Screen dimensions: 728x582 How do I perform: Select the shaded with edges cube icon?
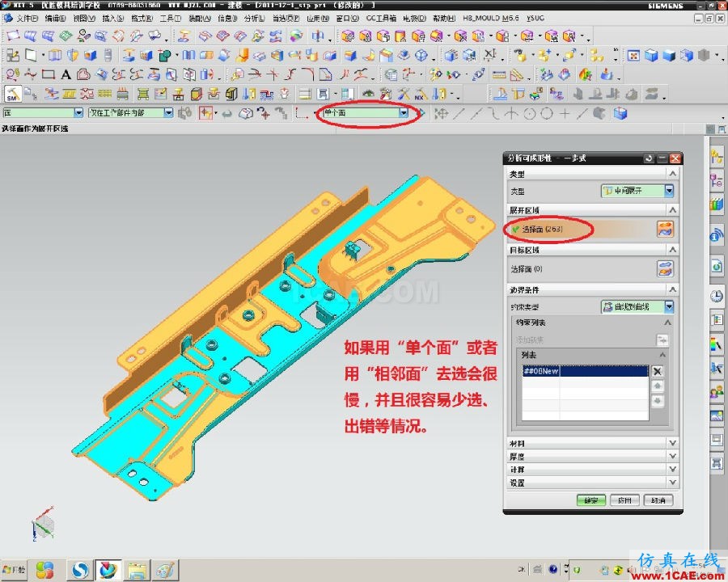coord(651,56)
